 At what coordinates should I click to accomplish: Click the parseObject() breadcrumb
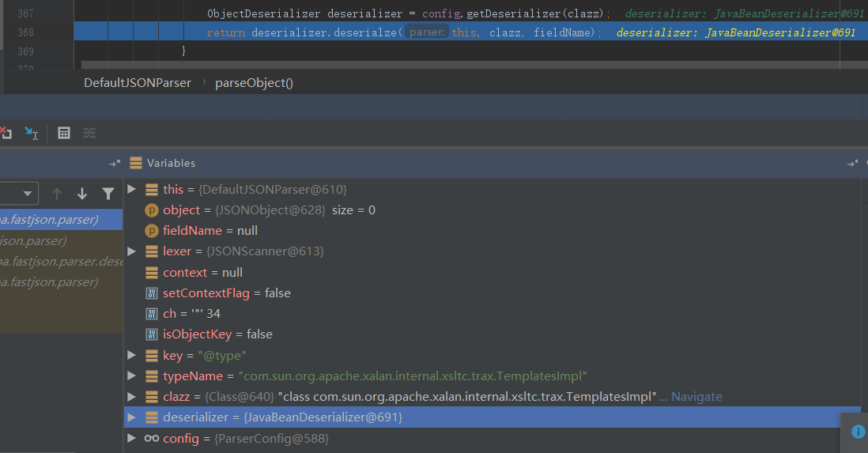point(254,82)
